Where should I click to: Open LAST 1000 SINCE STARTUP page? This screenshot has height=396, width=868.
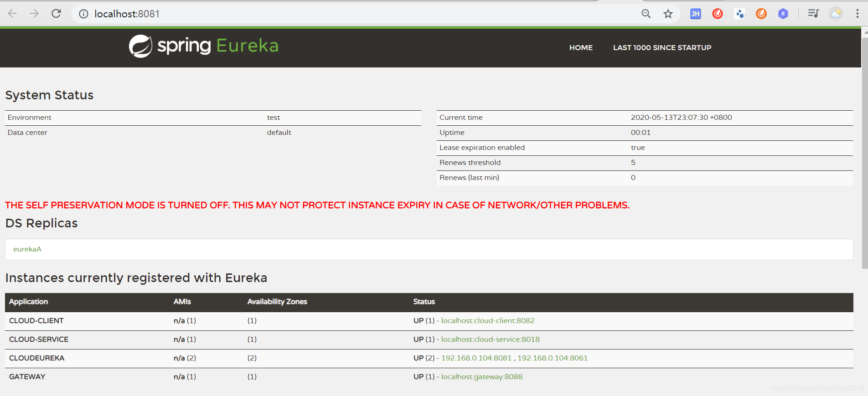[x=662, y=48]
